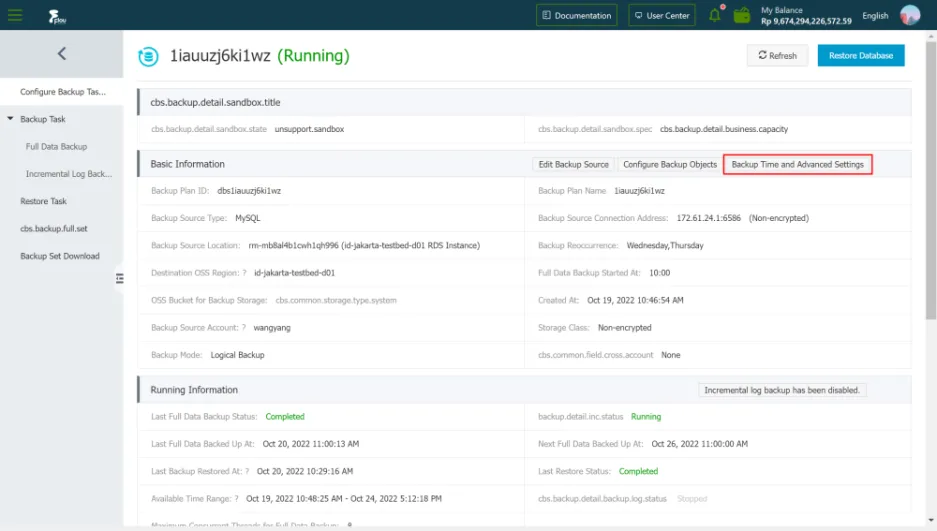
Task: Open the hamburger menu in the top bar
Action: pyautogui.click(x=15, y=15)
